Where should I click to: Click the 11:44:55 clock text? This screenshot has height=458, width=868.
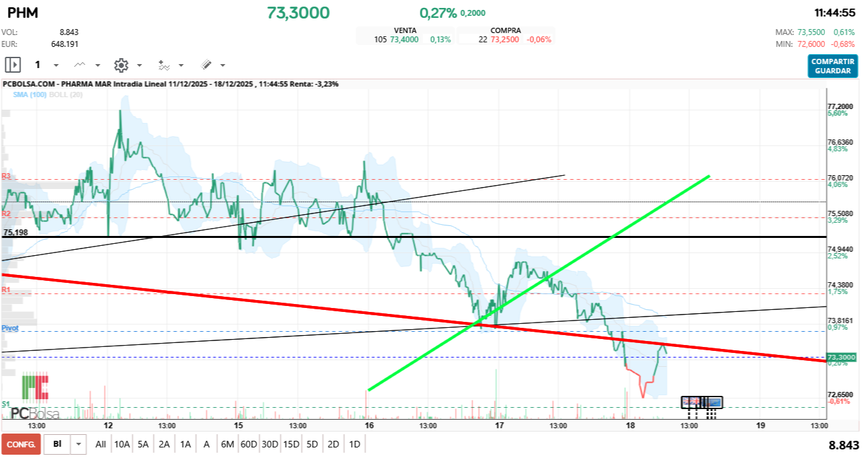pyautogui.click(x=835, y=13)
